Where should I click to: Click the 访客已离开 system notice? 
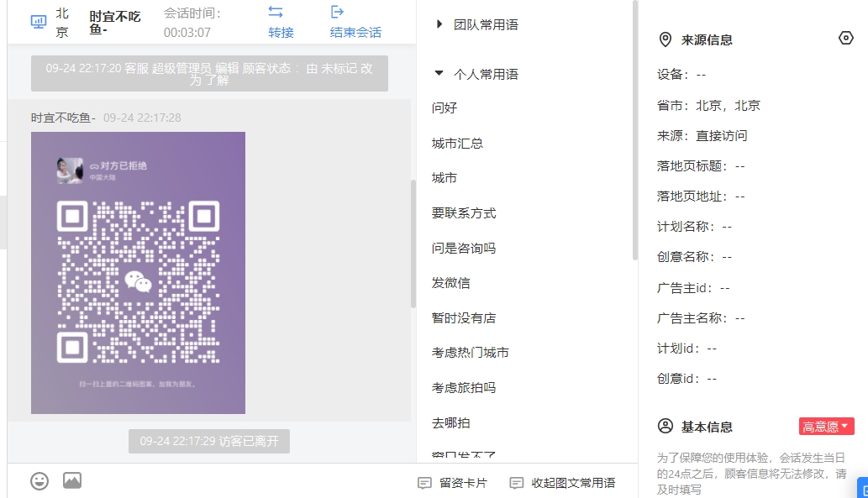pos(209,441)
